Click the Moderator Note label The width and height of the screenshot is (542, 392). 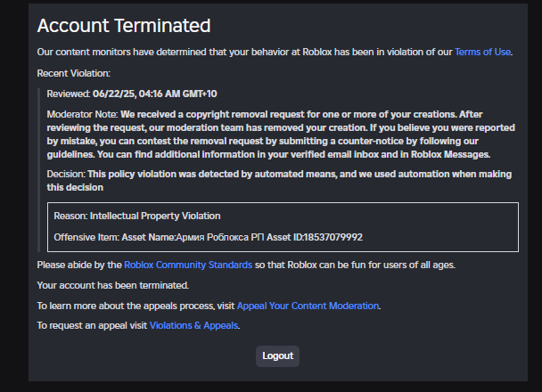(x=82, y=114)
